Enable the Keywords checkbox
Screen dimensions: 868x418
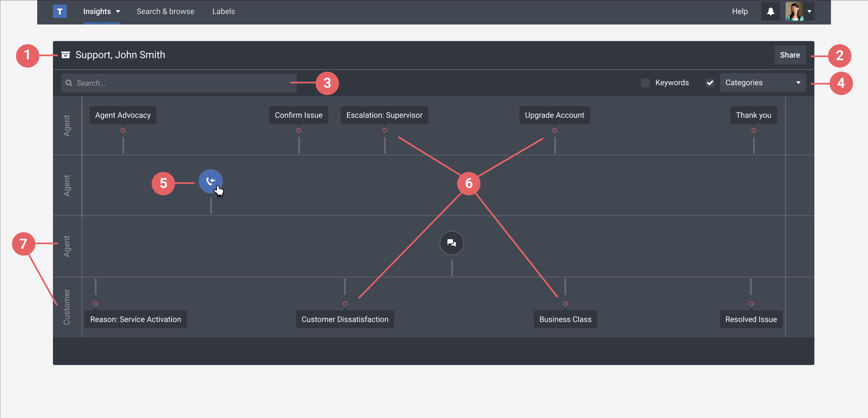[646, 83]
